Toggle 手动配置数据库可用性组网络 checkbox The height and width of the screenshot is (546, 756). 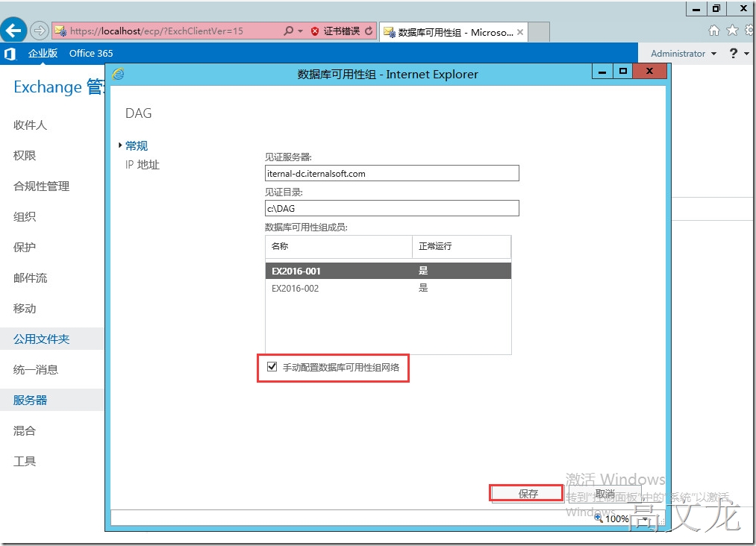pyautogui.click(x=272, y=367)
